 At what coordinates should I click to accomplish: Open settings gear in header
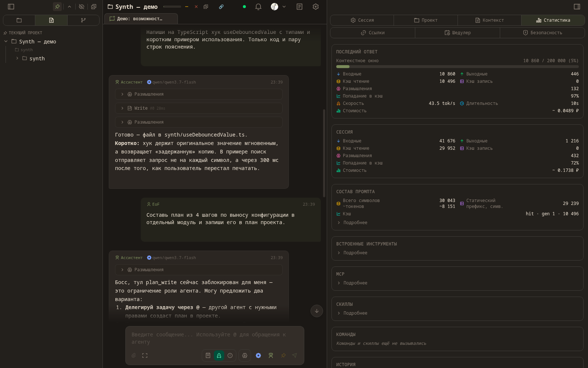coord(316,7)
